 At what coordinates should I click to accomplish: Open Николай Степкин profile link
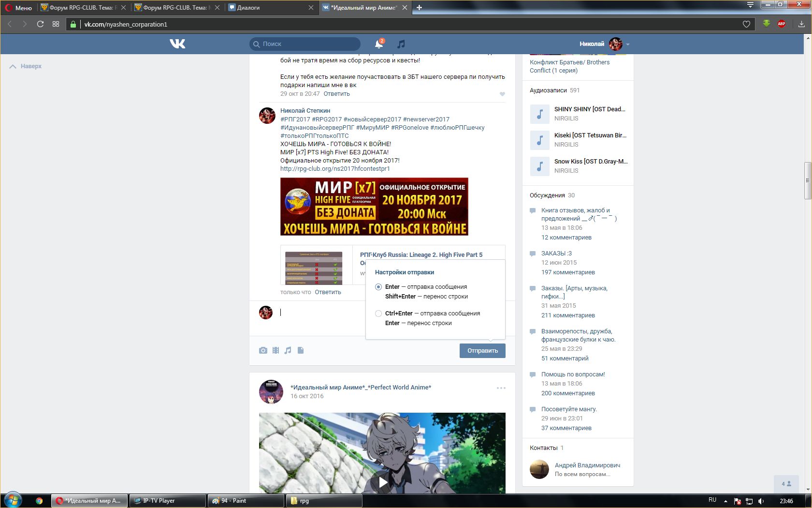click(305, 111)
